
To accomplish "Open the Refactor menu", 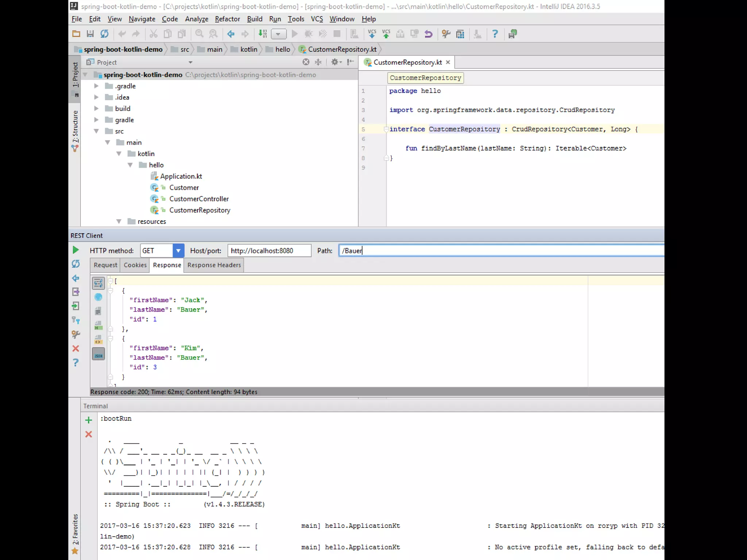I will [227, 19].
